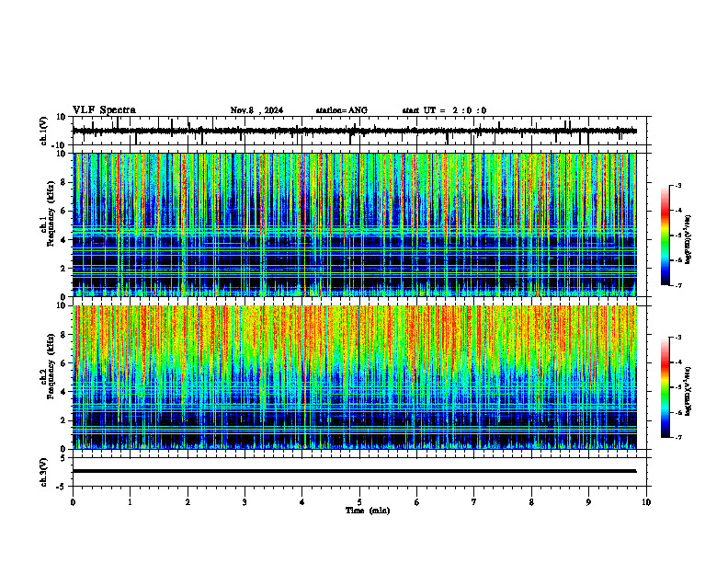
Task: Click the ch.2 spectrogram color scale bar
Action: (x=665, y=387)
